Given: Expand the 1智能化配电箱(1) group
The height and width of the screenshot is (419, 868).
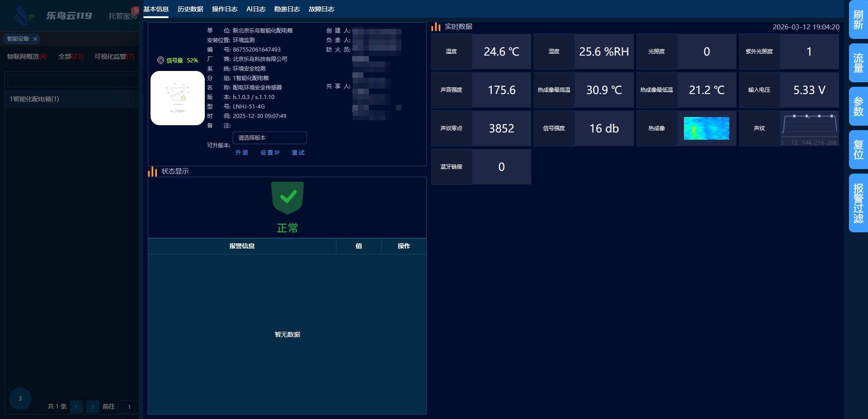Looking at the screenshot, I should pos(34,99).
